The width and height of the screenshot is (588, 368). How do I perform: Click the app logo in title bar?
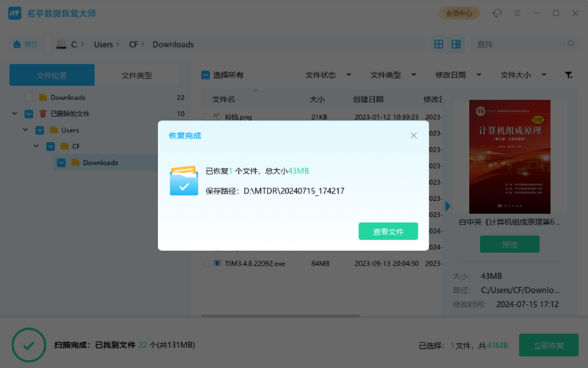15,13
